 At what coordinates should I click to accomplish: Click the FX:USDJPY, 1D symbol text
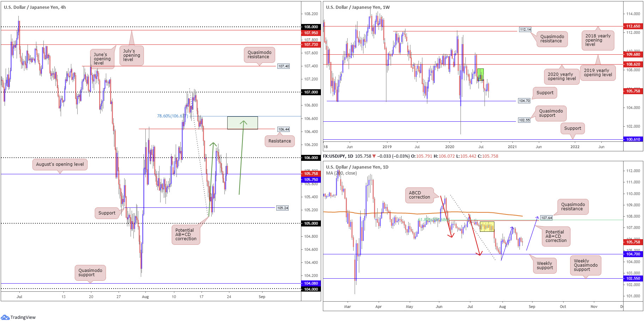338,156
